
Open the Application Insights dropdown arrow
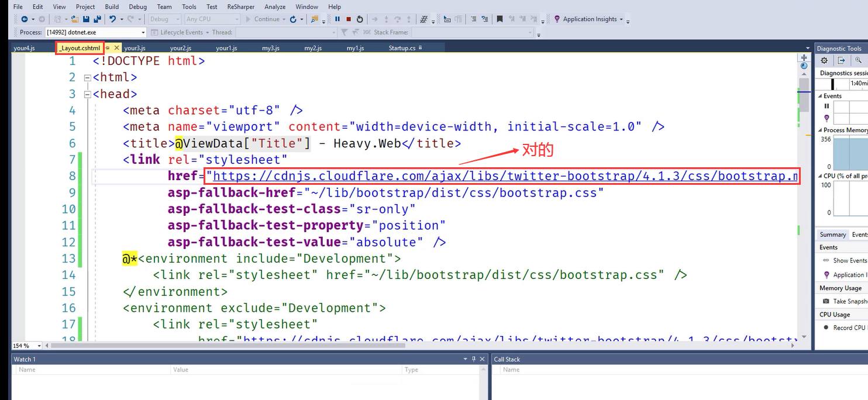621,19
